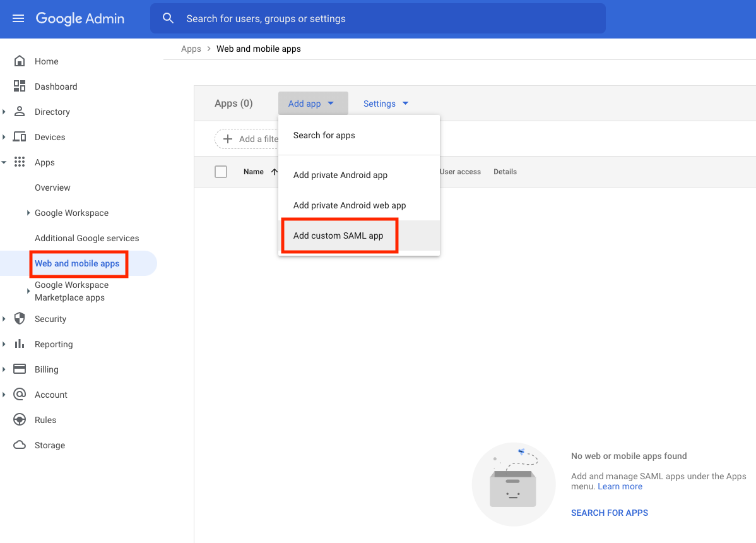Image resolution: width=756 pixels, height=543 pixels.
Task: Go to Home in sidebar
Action: (46, 61)
